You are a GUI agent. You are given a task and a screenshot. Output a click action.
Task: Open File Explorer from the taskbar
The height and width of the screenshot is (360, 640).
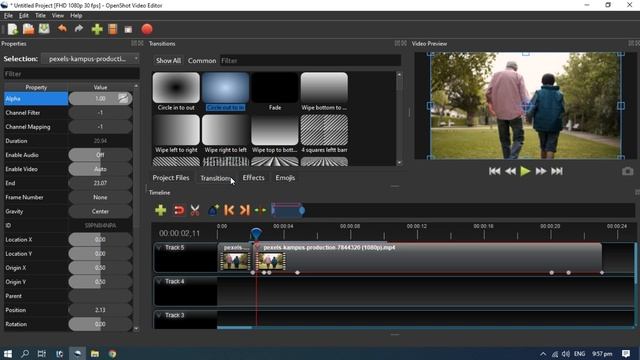coord(95,353)
